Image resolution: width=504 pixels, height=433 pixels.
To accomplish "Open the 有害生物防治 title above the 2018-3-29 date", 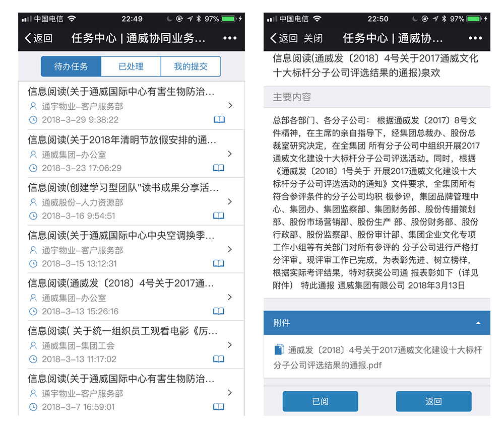I will click(121, 92).
